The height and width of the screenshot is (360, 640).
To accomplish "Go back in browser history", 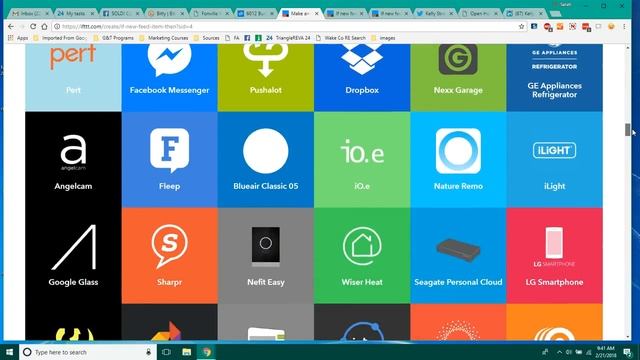I will (11, 26).
